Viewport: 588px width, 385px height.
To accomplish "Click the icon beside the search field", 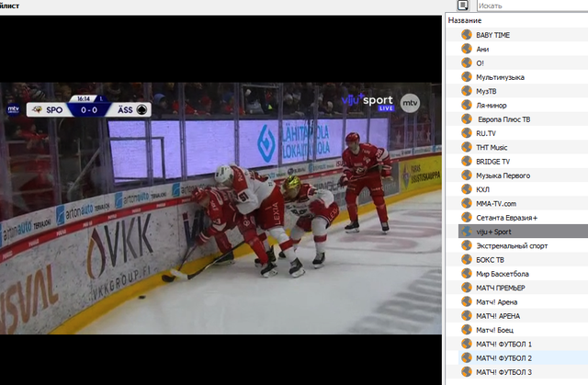I will [463, 6].
